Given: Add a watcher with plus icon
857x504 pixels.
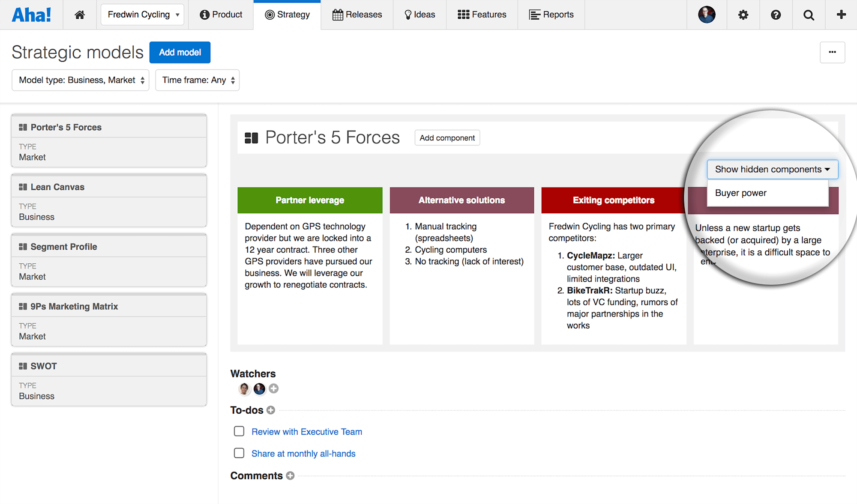Looking at the screenshot, I should [x=274, y=388].
